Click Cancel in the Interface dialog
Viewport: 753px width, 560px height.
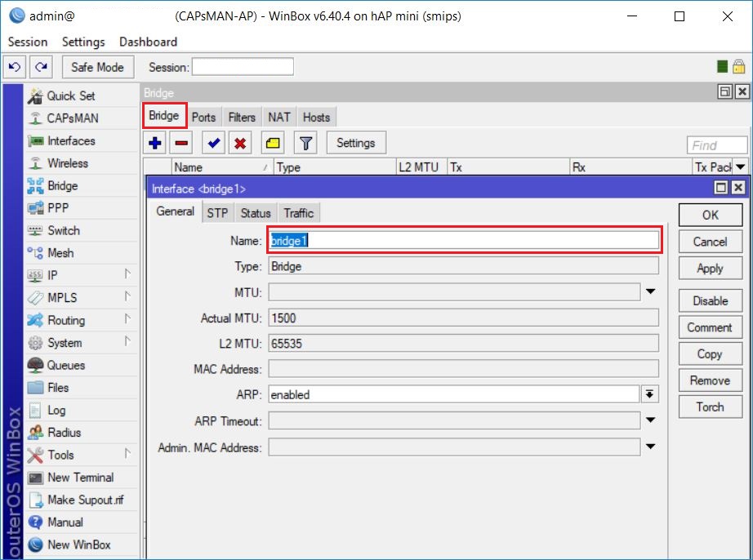[x=711, y=242]
